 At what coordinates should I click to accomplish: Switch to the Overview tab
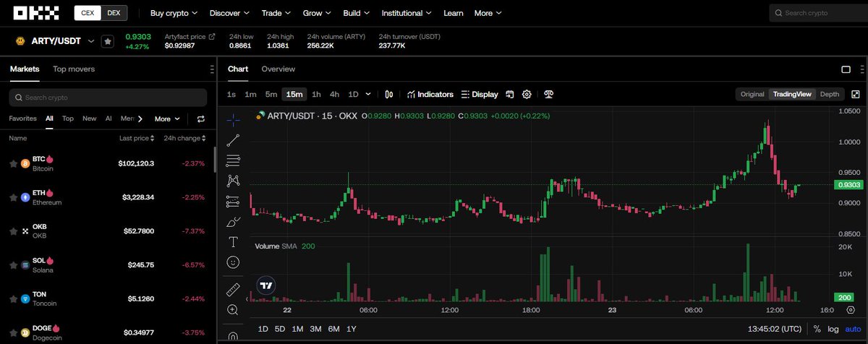278,69
